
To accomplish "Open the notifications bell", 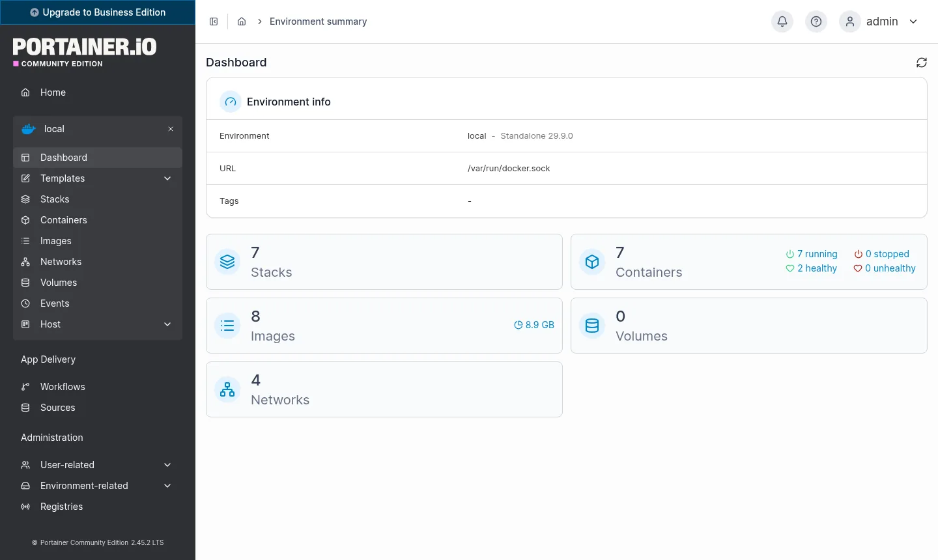I will click(782, 21).
